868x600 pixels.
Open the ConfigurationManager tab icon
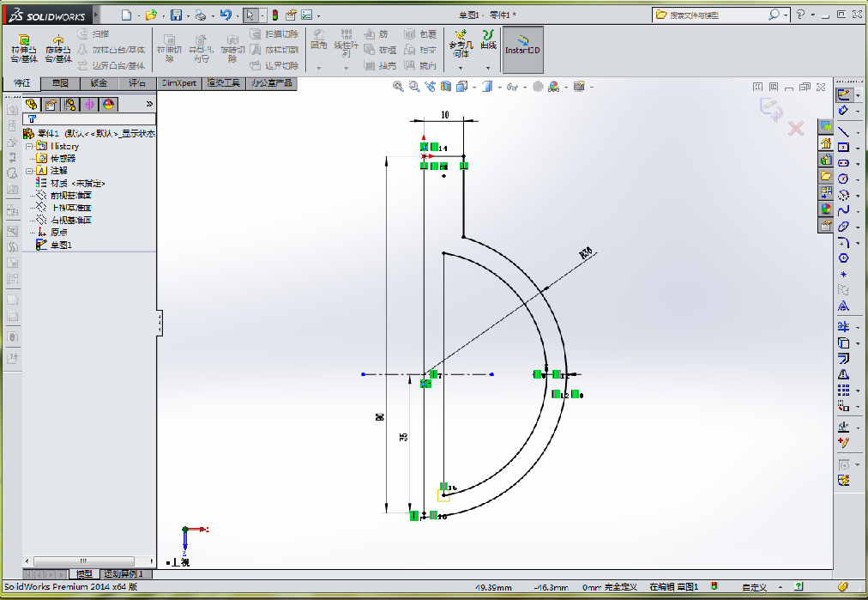pyautogui.click(x=70, y=104)
